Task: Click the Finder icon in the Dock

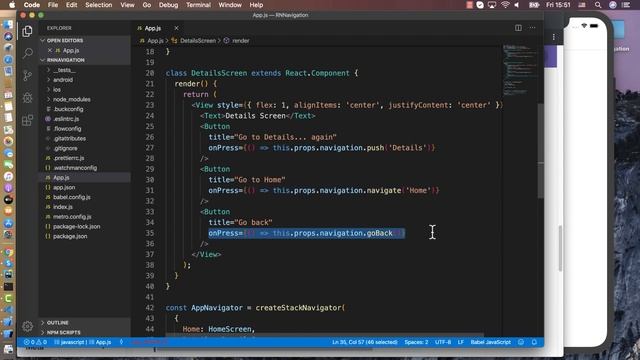Action: 8,25
